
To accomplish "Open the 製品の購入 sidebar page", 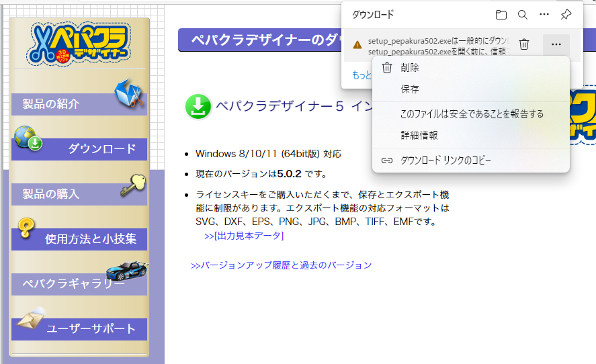I will pyautogui.click(x=79, y=194).
